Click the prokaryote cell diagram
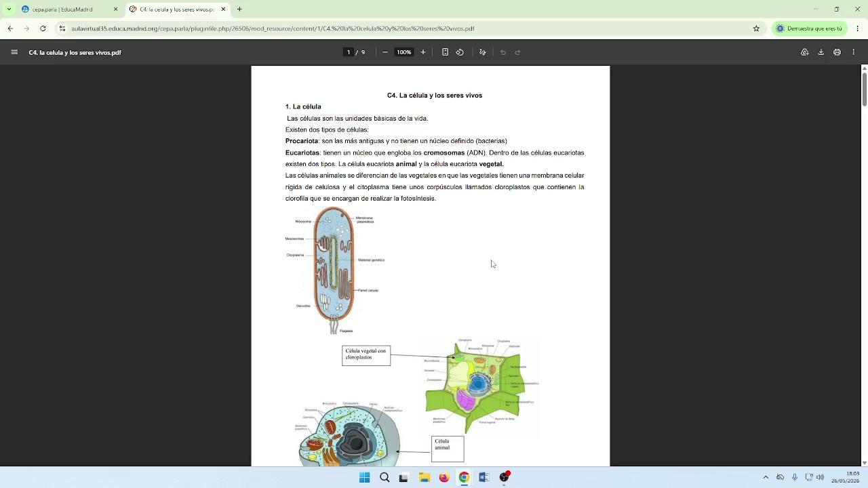 [334, 270]
